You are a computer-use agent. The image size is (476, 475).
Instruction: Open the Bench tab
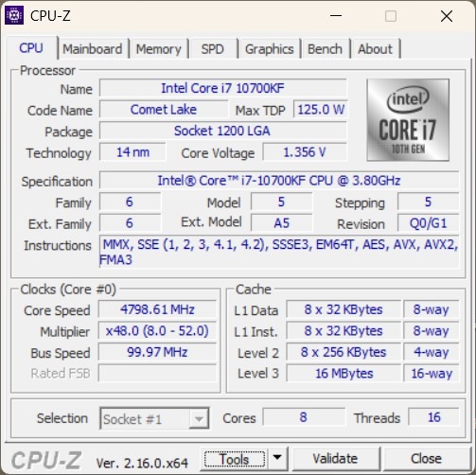tap(325, 49)
